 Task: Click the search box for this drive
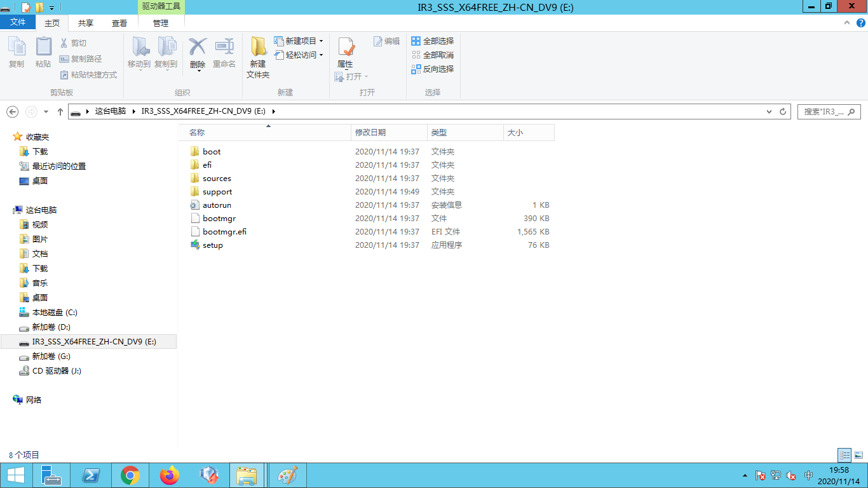click(x=829, y=111)
